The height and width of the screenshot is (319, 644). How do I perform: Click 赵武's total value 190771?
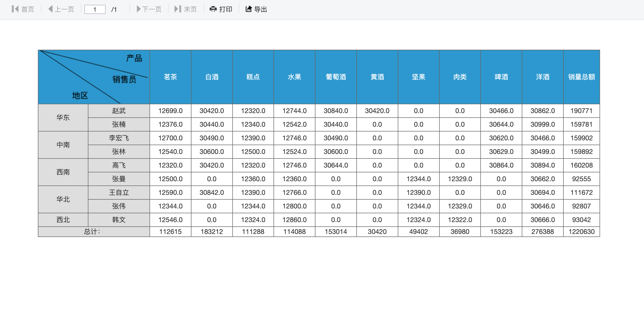coord(582,111)
